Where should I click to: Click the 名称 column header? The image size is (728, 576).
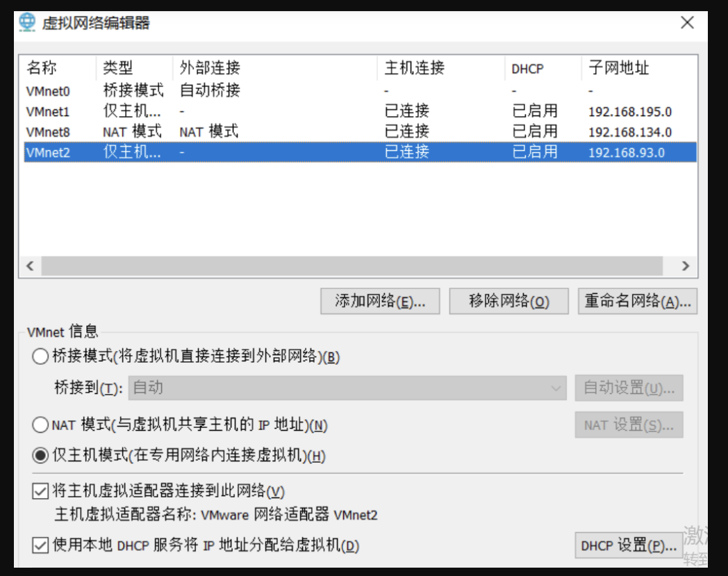point(59,68)
